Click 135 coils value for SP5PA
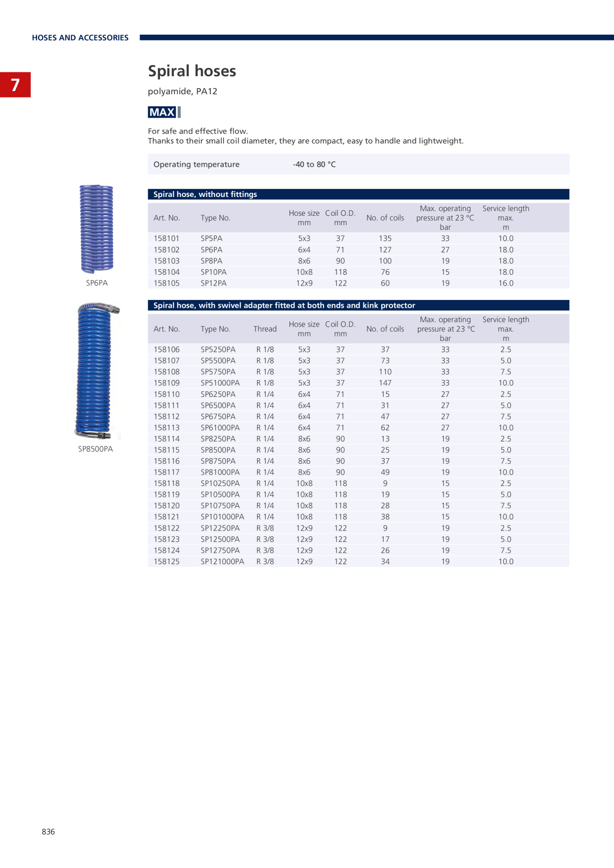The height and width of the screenshot is (868, 614). pyautogui.click(x=385, y=239)
